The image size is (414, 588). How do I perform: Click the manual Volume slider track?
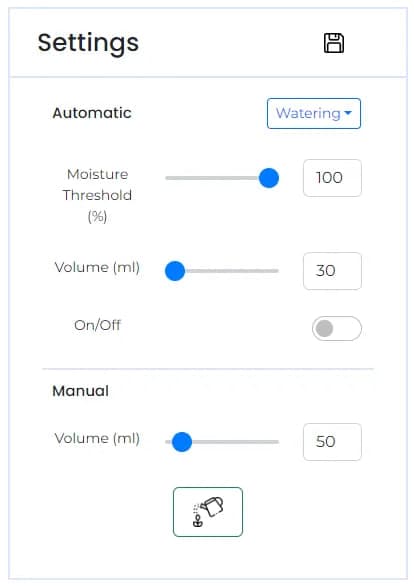click(222, 442)
